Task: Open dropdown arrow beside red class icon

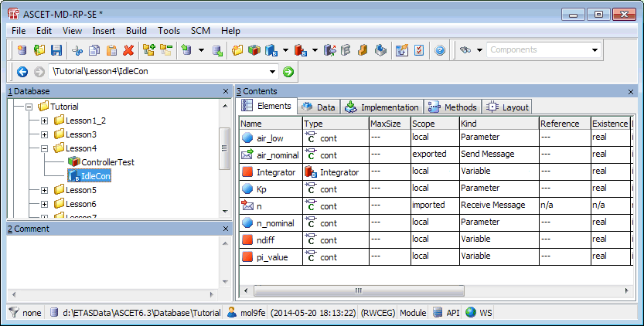Action: tap(315, 50)
